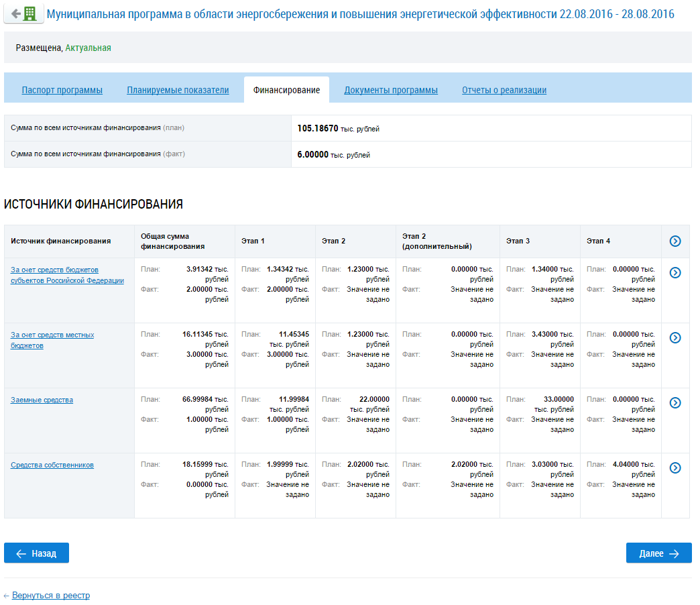The height and width of the screenshot is (605, 700).
Task: Open the Документы программы tab
Action: pyautogui.click(x=391, y=90)
